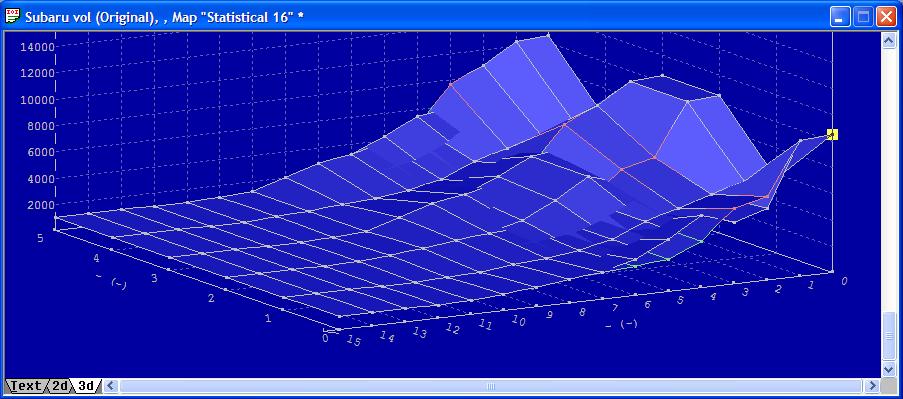Click axis label 13 on bottom axis
The image size is (903, 399).
click(419, 334)
